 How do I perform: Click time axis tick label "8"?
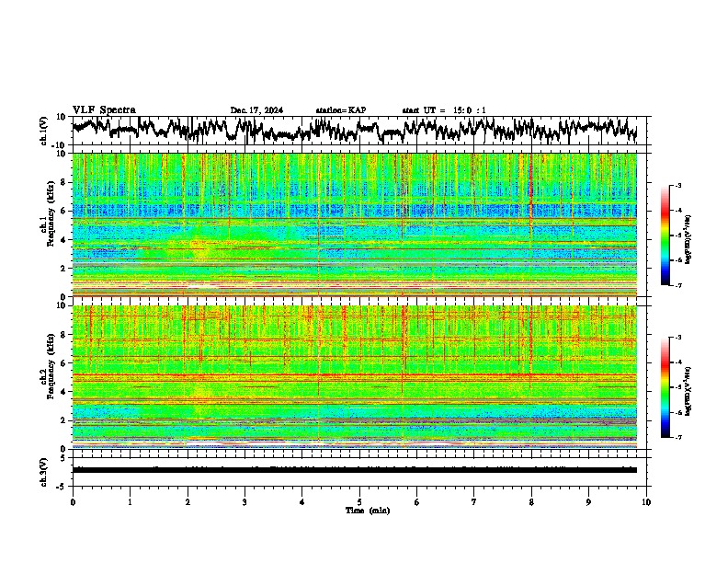click(531, 502)
